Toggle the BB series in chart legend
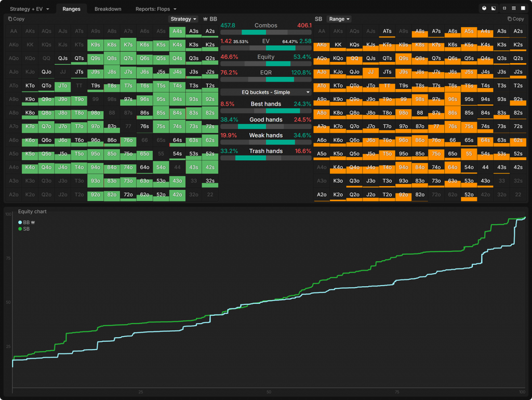532x400 pixels. click(25, 222)
